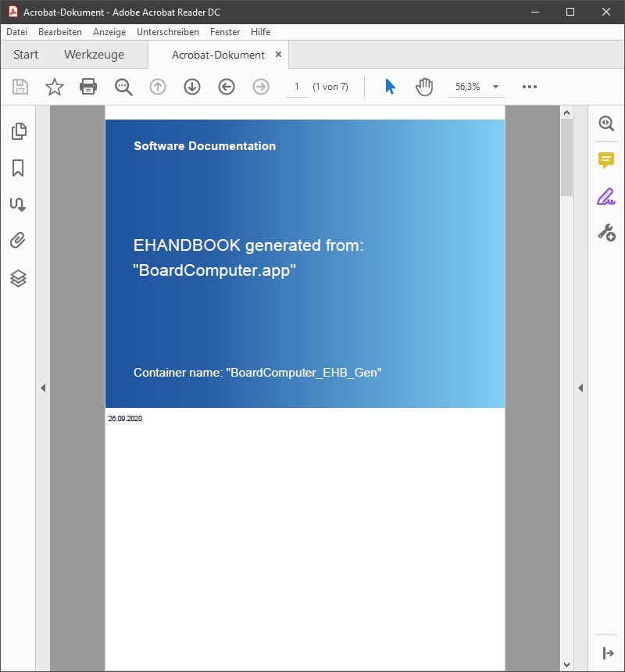Viewport: 625px width, 672px height.
Task: Go back using the previous view arrow
Action: pyautogui.click(x=226, y=87)
